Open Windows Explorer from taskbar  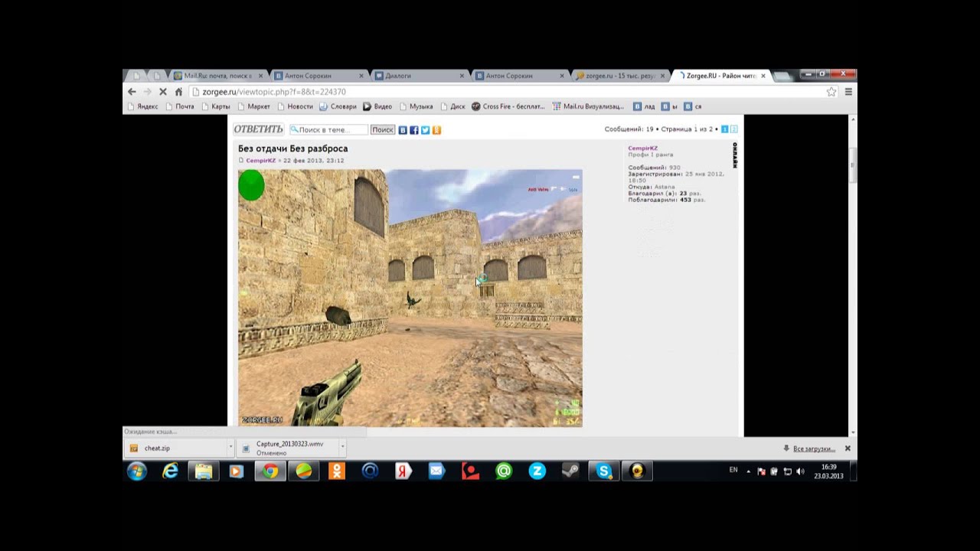coord(204,471)
